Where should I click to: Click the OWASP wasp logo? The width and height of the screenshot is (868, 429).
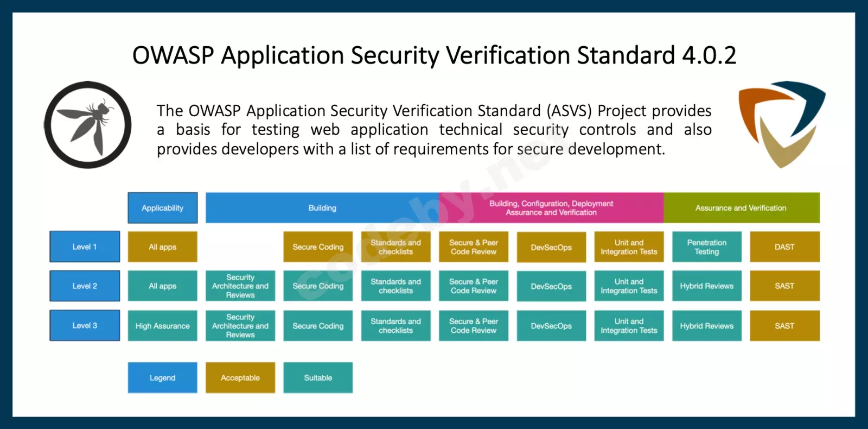87,125
